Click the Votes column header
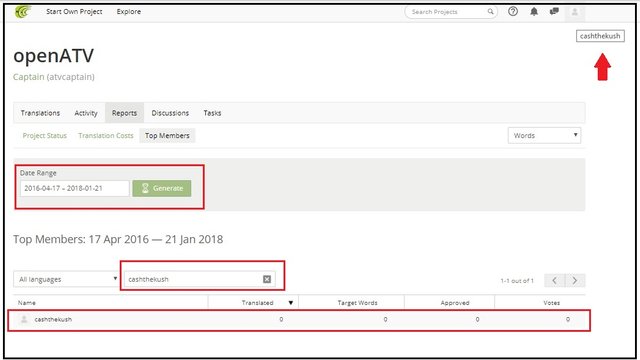 551,303
